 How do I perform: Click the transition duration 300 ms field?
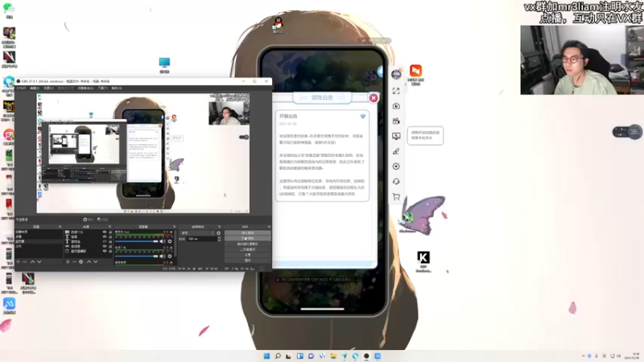pyautogui.click(x=202, y=239)
